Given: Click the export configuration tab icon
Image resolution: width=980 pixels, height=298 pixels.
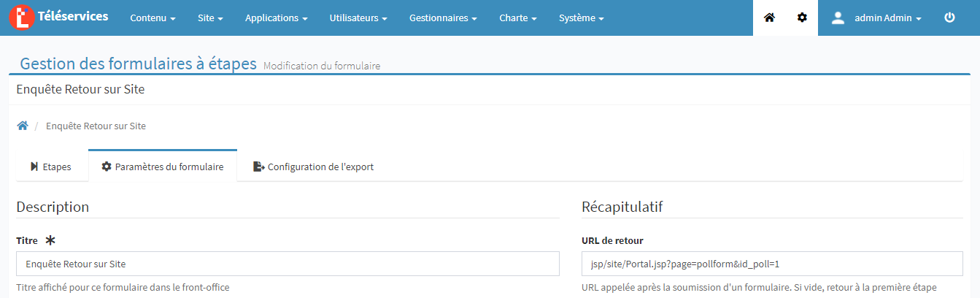Looking at the screenshot, I should (258, 167).
